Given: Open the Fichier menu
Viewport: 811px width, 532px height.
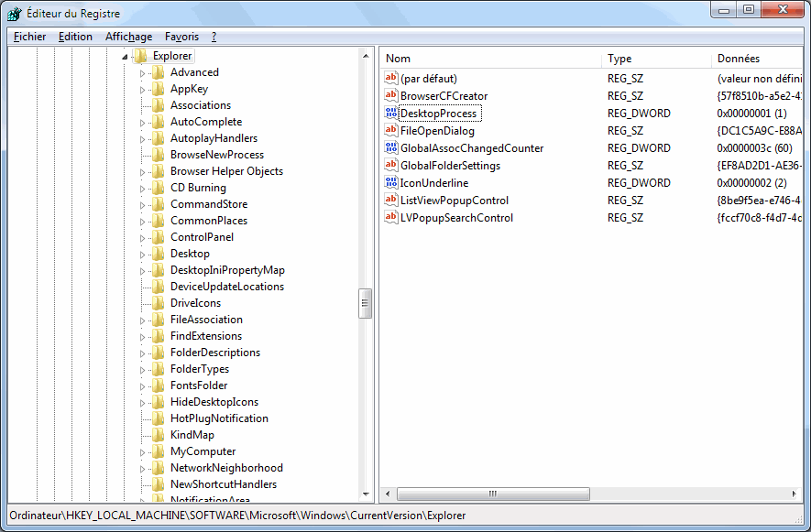Looking at the screenshot, I should 29,37.
